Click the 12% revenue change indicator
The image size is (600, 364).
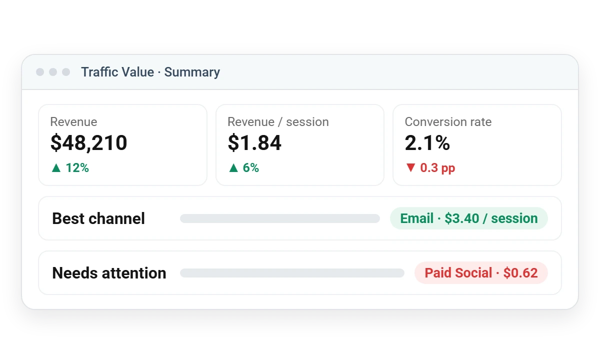coord(70,168)
